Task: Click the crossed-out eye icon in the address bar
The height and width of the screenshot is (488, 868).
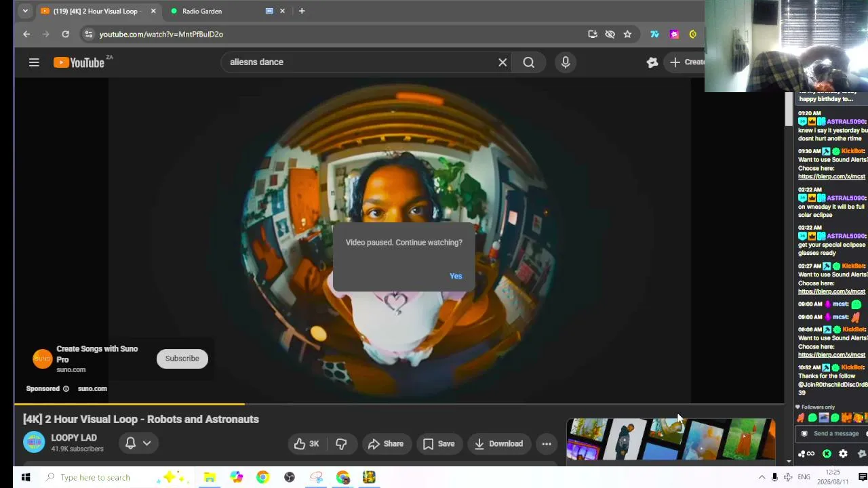Action: (610, 34)
